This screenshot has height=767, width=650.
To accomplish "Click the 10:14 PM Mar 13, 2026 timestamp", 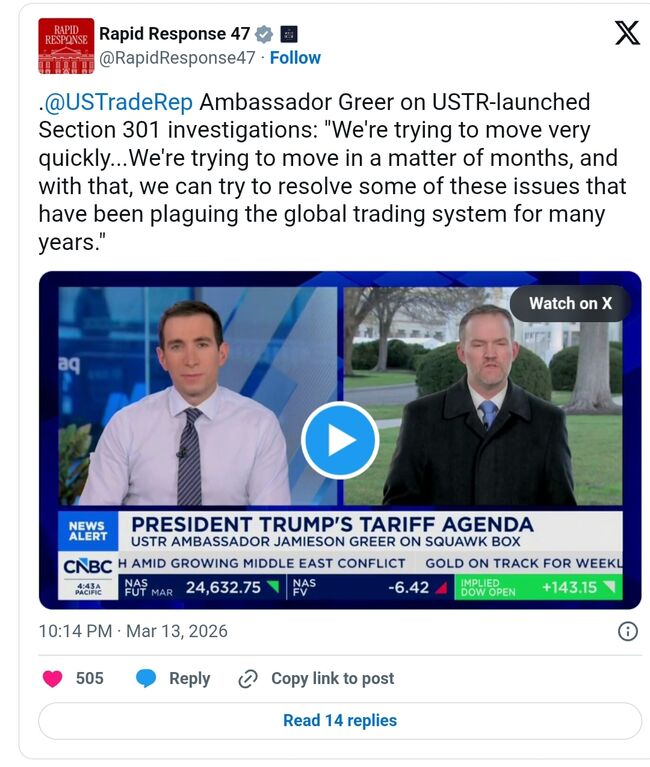I will pyautogui.click(x=133, y=631).
